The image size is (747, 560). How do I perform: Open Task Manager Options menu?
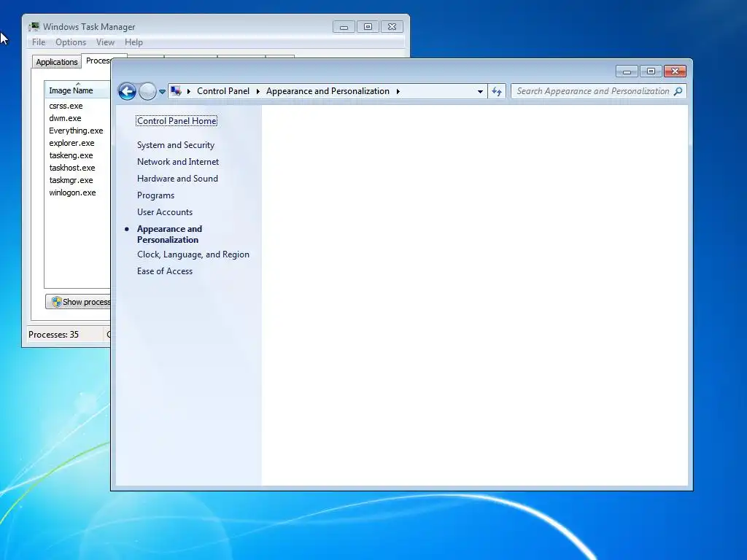tap(71, 42)
